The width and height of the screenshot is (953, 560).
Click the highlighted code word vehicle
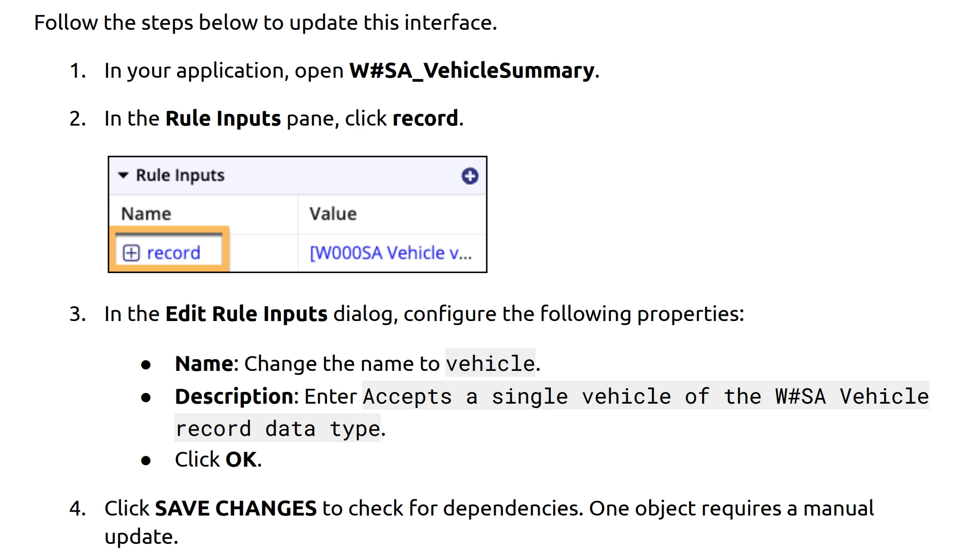tap(490, 363)
